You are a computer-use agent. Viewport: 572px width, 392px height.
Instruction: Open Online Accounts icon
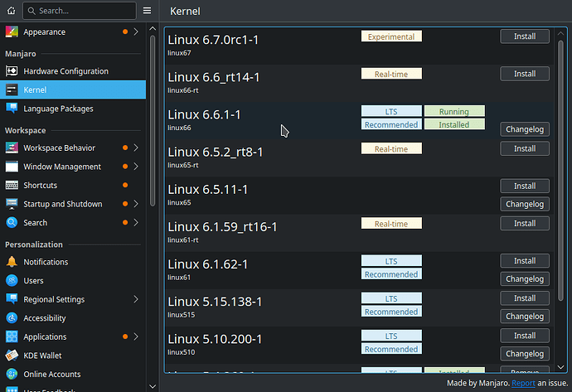[12, 374]
